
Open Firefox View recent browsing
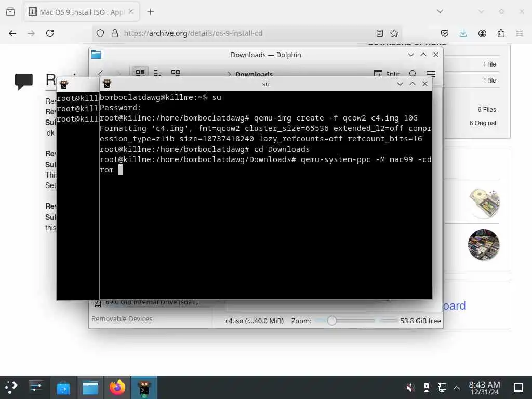(x=10, y=11)
